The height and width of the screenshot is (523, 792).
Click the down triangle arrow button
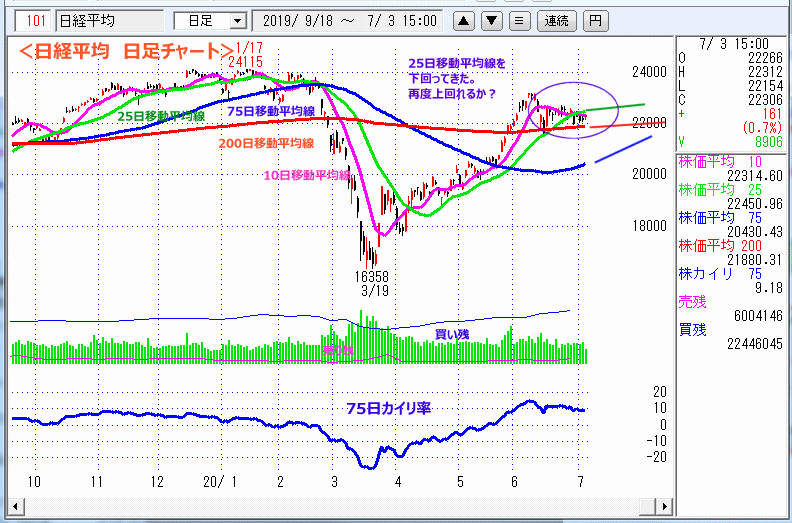click(492, 20)
